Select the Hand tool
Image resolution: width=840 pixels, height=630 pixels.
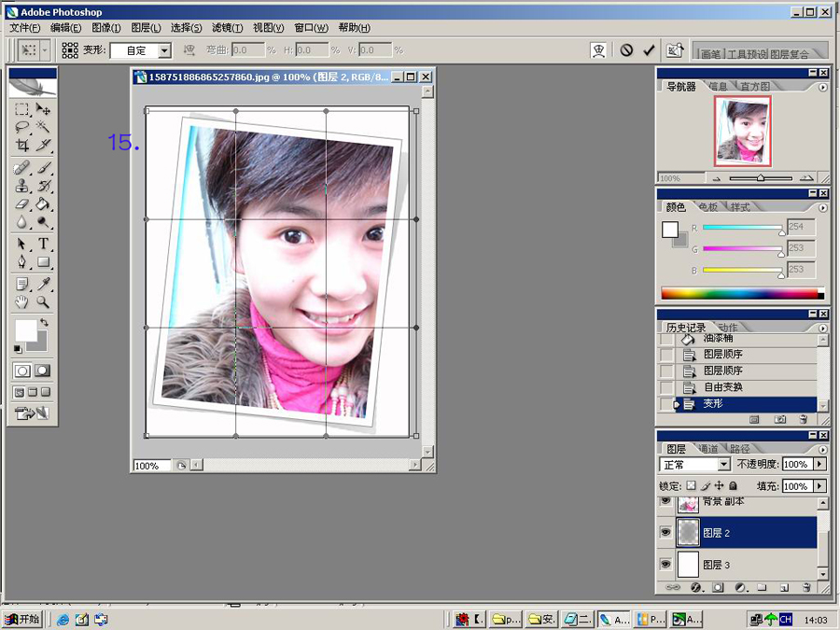[x=23, y=303]
